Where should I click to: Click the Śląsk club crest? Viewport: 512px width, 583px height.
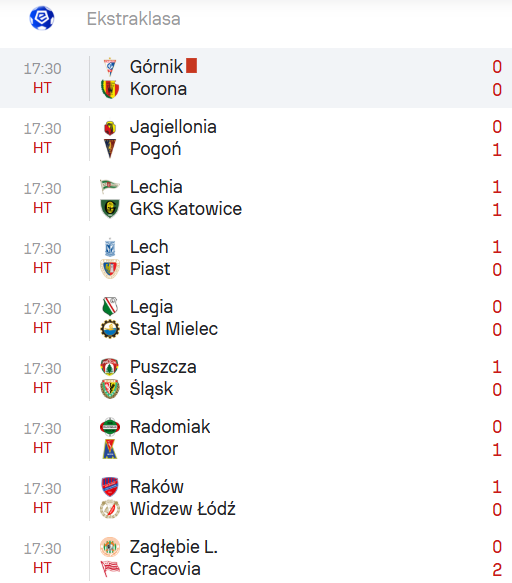(x=110, y=389)
